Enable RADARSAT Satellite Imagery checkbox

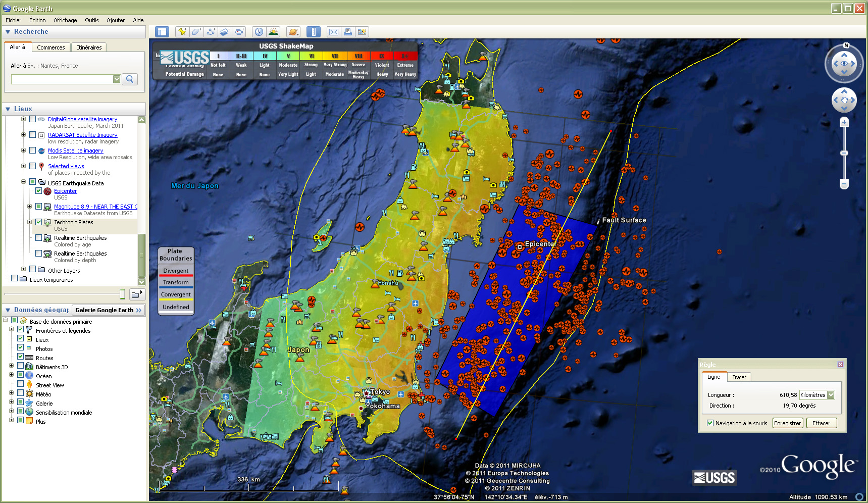click(x=32, y=135)
